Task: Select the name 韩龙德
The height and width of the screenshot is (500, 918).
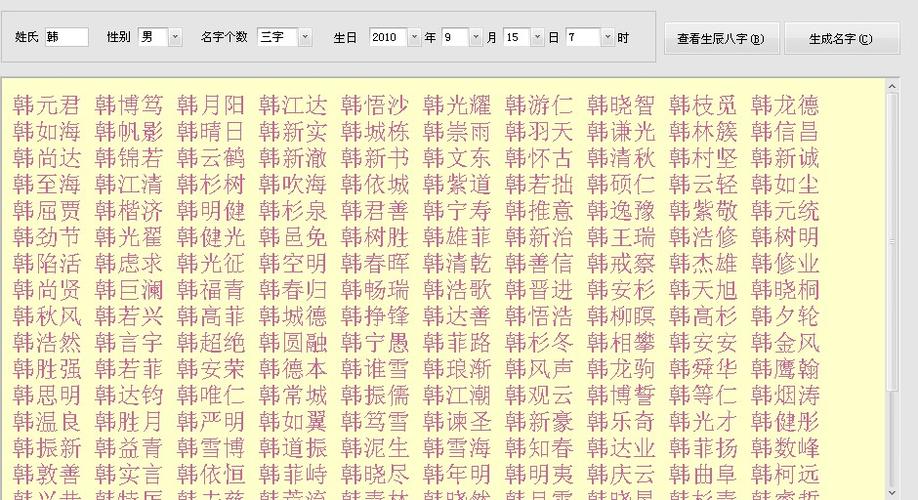Action: click(x=785, y=105)
